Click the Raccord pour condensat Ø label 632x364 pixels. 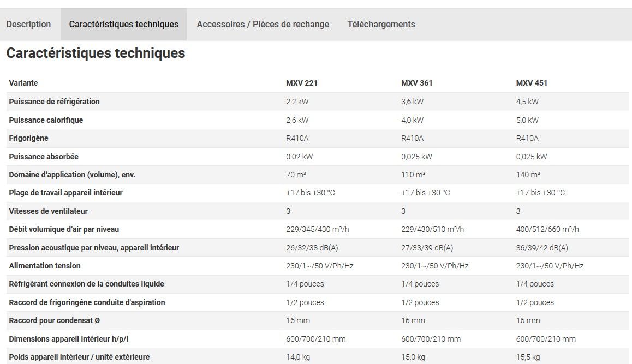click(55, 320)
